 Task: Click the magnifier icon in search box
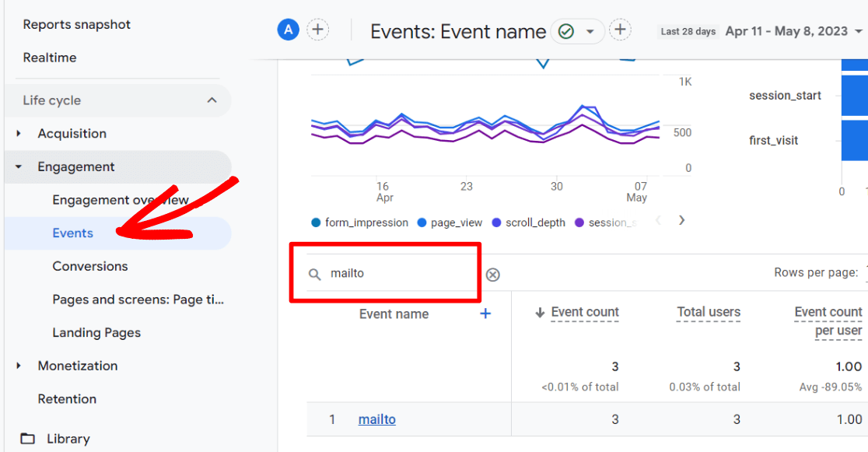315,274
